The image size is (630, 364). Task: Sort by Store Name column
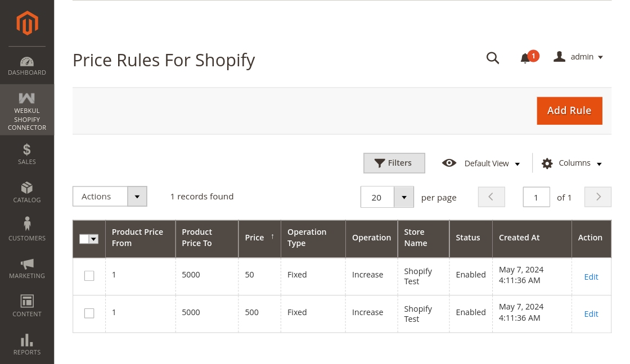coord(424,238)
